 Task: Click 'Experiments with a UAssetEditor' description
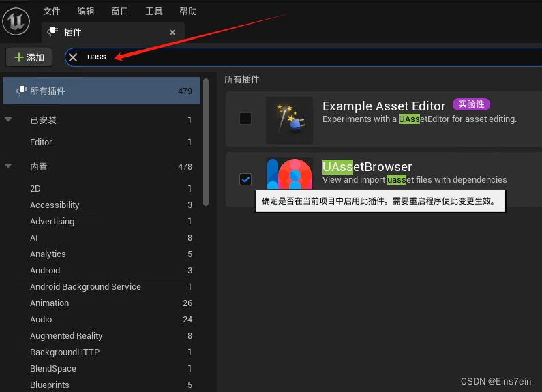pyautogui.click(x=419, y=119)
